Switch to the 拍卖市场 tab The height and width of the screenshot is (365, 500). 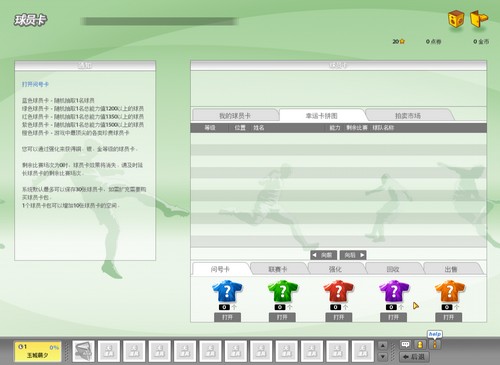pyautogui.click(x=408, y=116)
